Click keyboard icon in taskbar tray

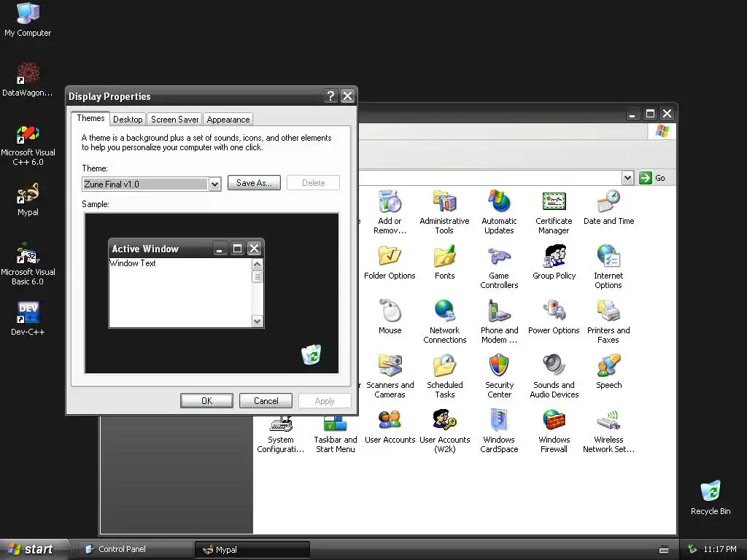[x=664, y=550]
